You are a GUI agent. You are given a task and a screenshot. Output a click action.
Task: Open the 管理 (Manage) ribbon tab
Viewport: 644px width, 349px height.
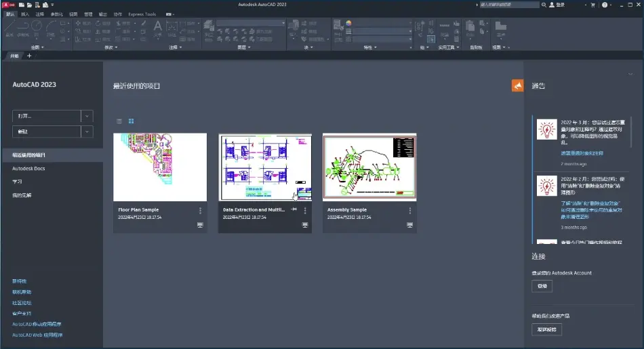(x=88, y=14)
